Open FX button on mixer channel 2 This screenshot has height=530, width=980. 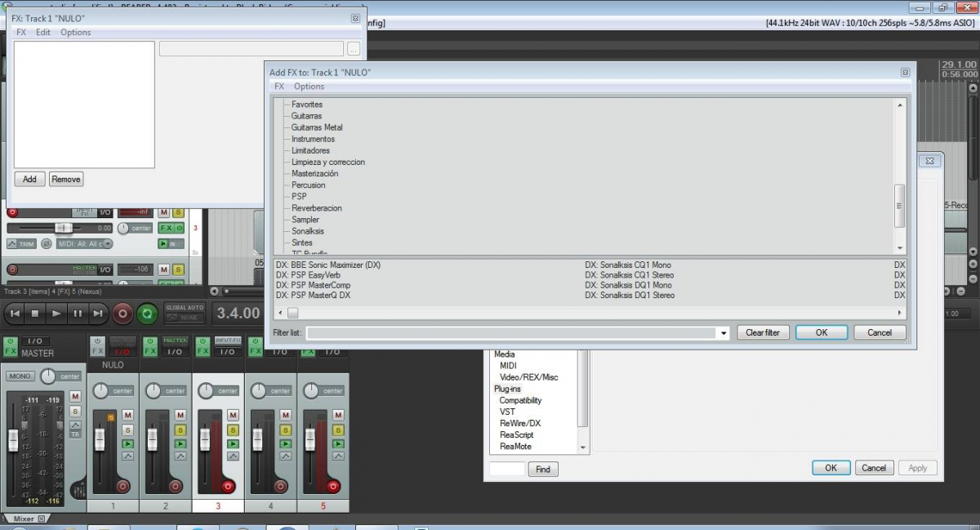pyautogui.click(x=150, y=351)
